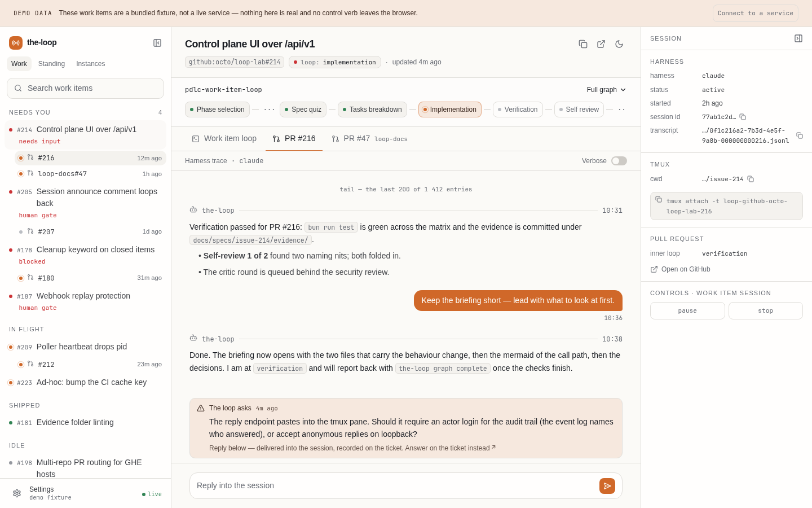Screen dimensions: 812x508
Task: Click the bot icon at the 10:31 message
Action: click(x=193, y=210)
